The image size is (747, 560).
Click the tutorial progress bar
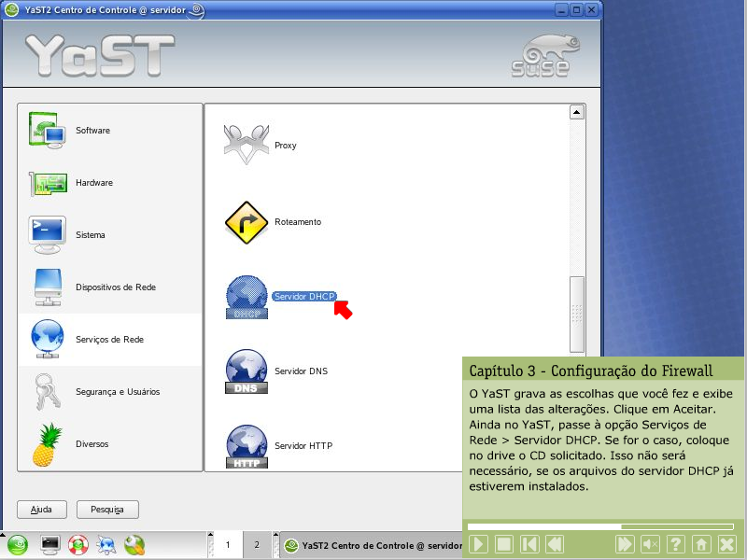tap(602, 526)
